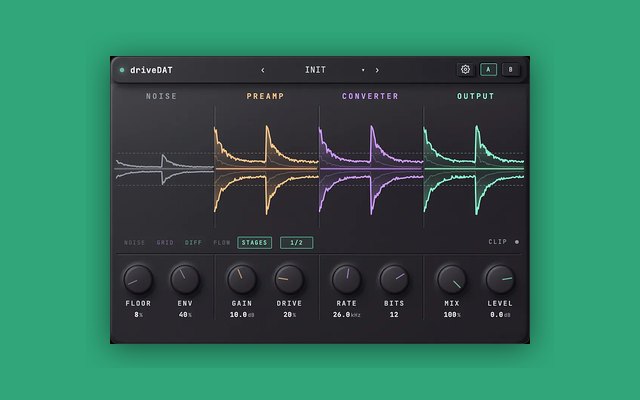
Task: Click the preset dropdown triangle arrow
Action: click(x=363, y=70)
